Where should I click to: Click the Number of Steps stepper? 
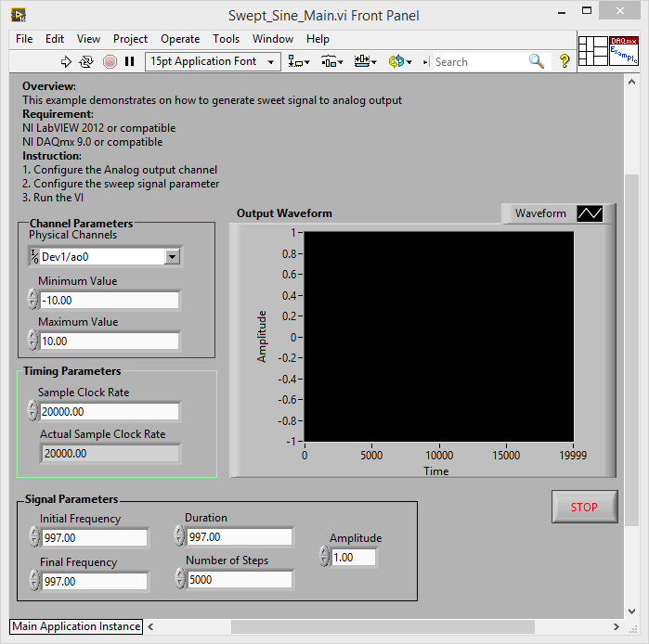[x=179, y=578]
